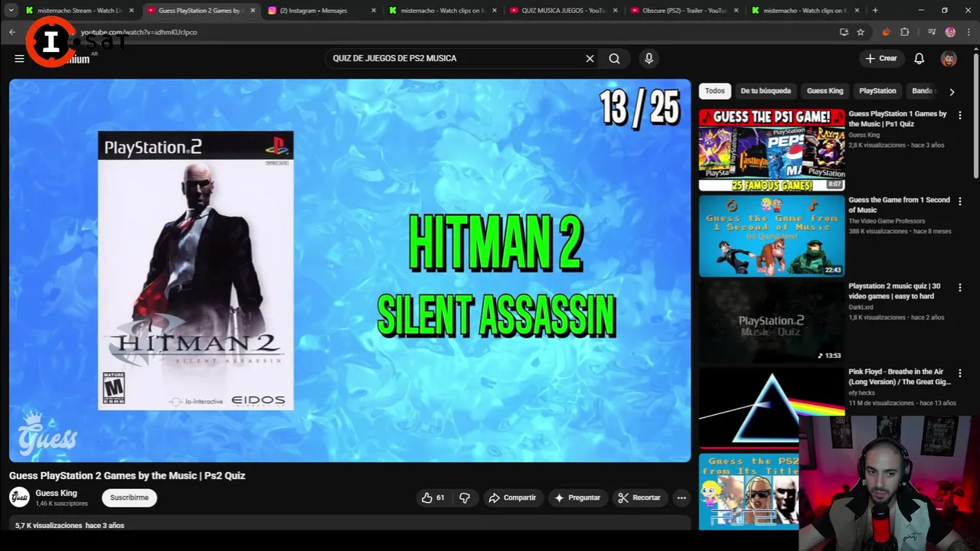The height and width of the screenshot is (551, 980).
Task: Open the tab search dropdown arrow
Action: [11, 10]
